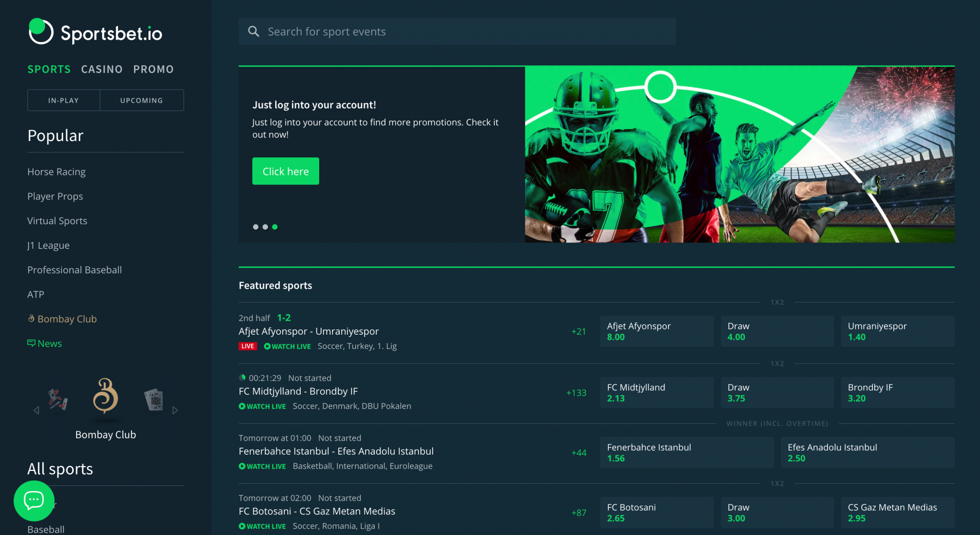Open Afjet Afyonspor - Umraniyespor match

pyautogui.click(x=309, y=331)
